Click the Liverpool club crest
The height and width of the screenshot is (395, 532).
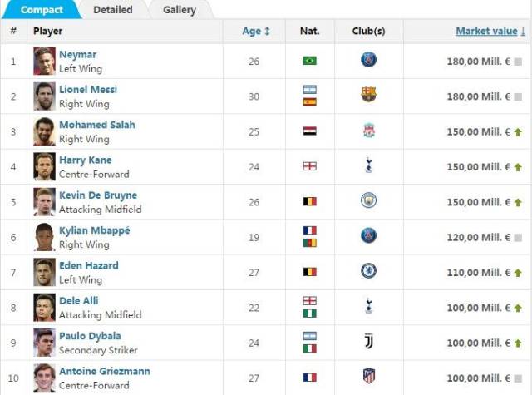click(368, 131)
